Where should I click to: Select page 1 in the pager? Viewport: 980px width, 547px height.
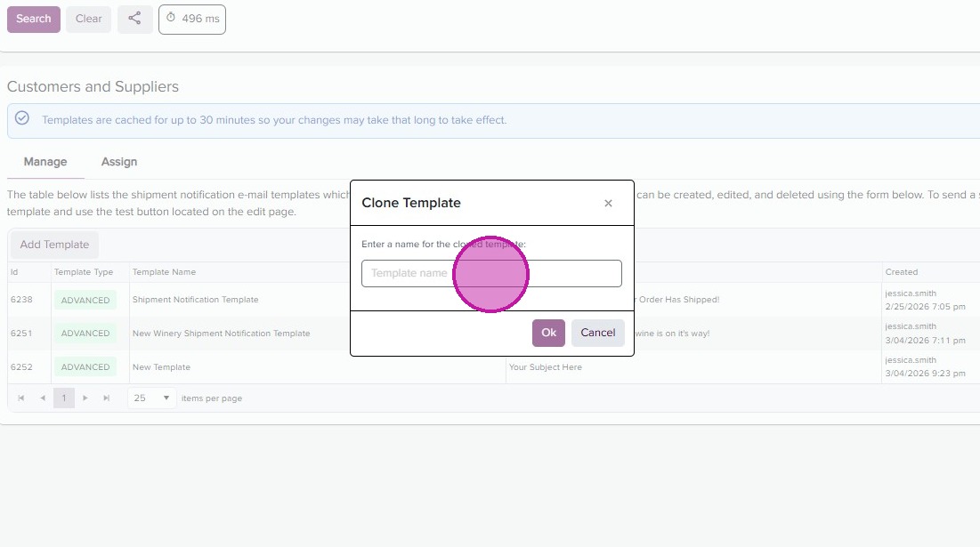click(x=64, y=398)
